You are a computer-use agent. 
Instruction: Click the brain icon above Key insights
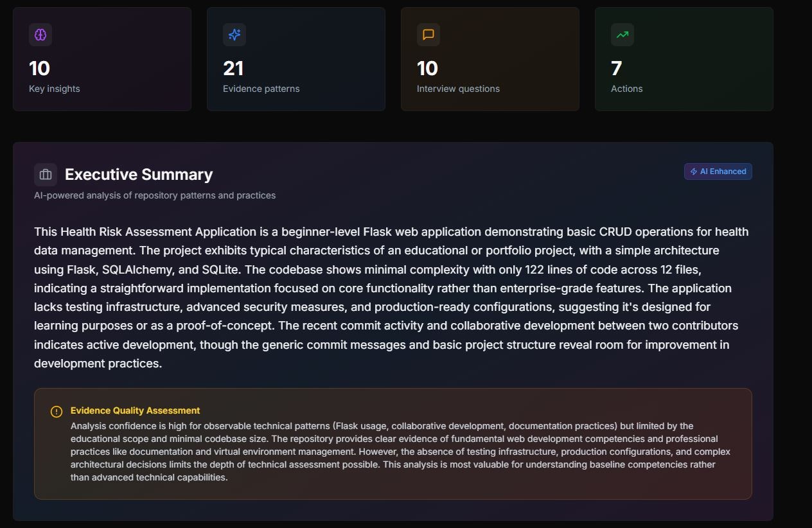tap(40, 35)
